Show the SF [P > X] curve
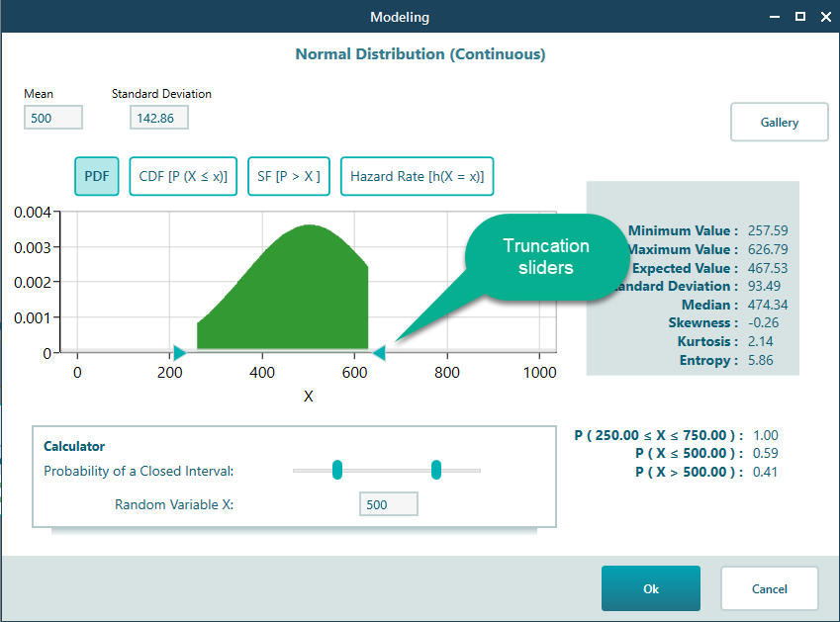The width and height of the screenshot is (840, 622). pyautogui.click(x=288, y=175)
